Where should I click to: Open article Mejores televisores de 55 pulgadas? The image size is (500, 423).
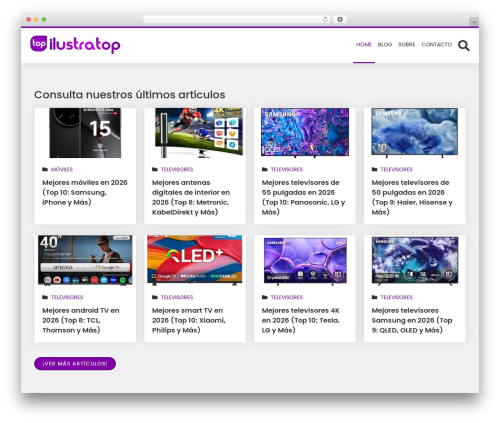(303, 197)
